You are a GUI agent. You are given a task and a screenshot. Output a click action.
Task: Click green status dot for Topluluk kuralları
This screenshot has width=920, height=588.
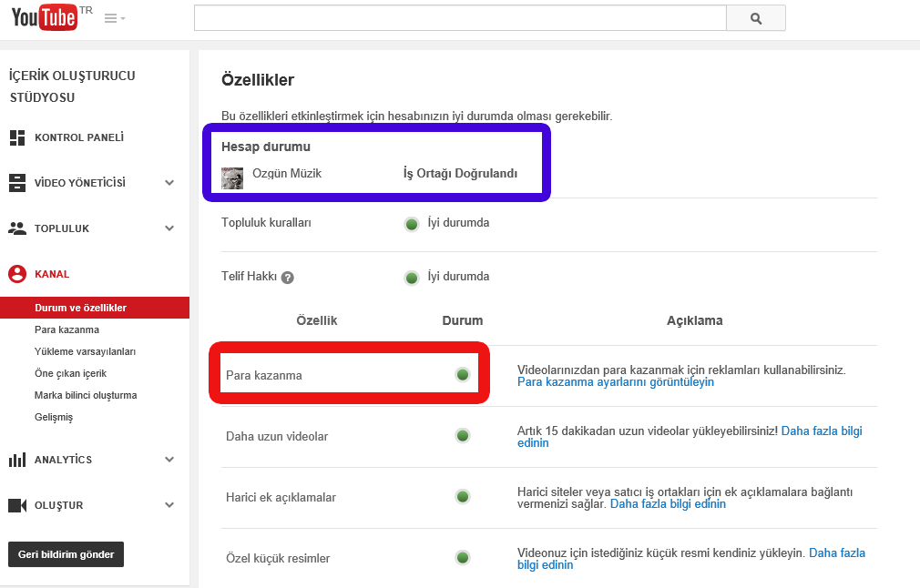coord(412,224)
